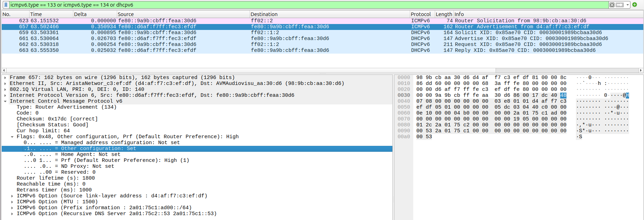Expand ICMPv6 Option Recursive DNS Server
The width and height of the screenshot is (644, 220).
point(12,214)
